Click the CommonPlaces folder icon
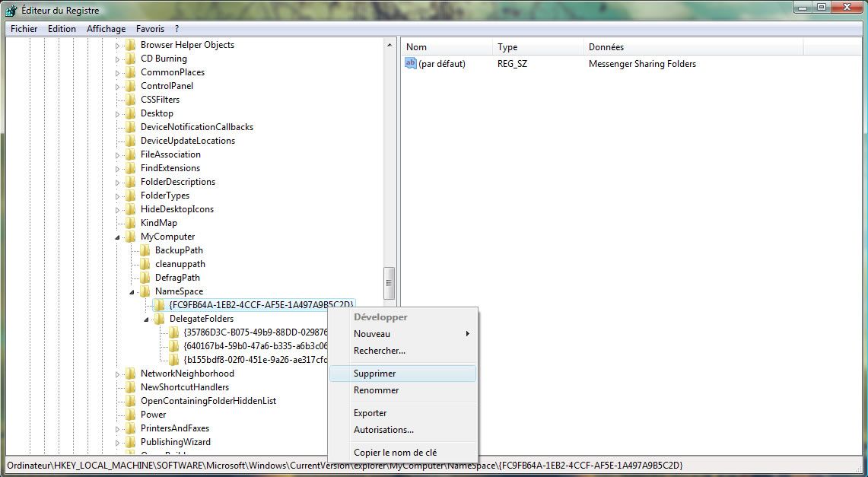Screen dimensions: 868x477 [x=131, y=72]
